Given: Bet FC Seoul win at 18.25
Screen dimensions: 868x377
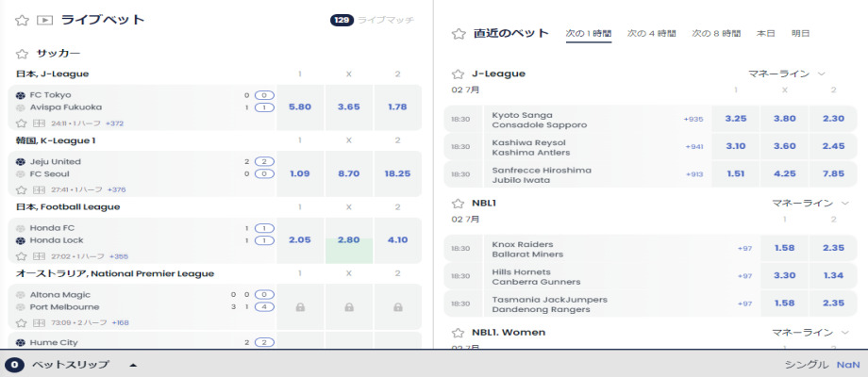Looking at the screenshot, I should click(x=397, y=173).
